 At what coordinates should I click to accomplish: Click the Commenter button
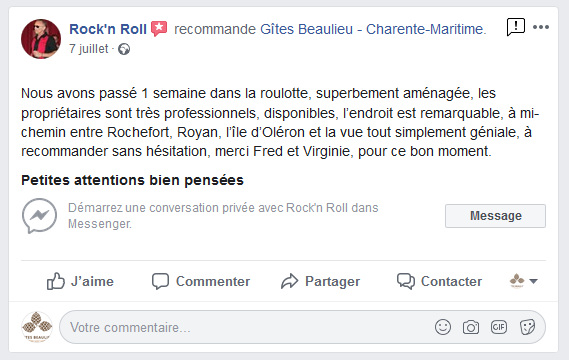201,281
